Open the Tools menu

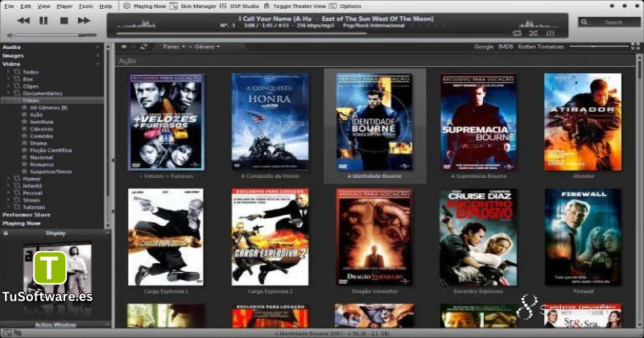85,6
